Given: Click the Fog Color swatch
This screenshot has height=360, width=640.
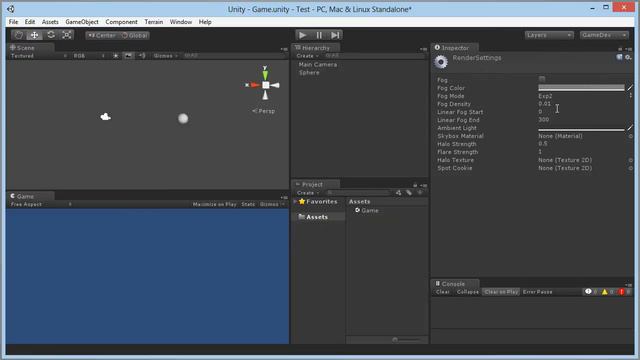Looking at the screenshot, I should pos(581,88).
